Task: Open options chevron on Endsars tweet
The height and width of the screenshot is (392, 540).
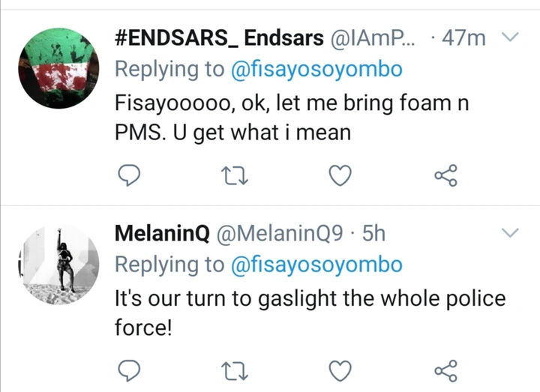Action: tap(509, 37)
